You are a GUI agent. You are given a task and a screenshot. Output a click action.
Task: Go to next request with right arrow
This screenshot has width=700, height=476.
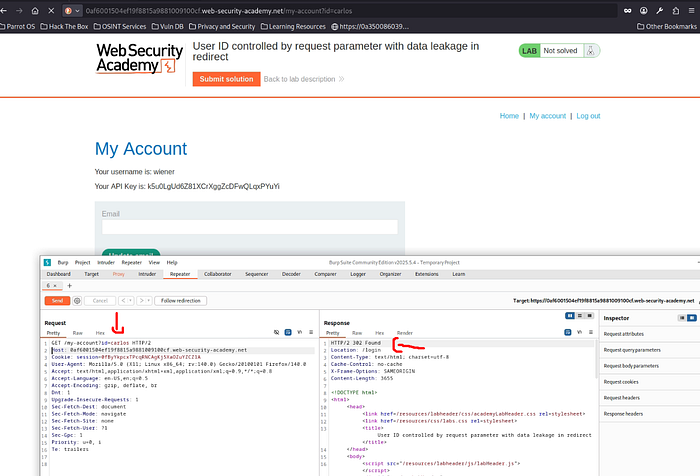tap(142, 301)
